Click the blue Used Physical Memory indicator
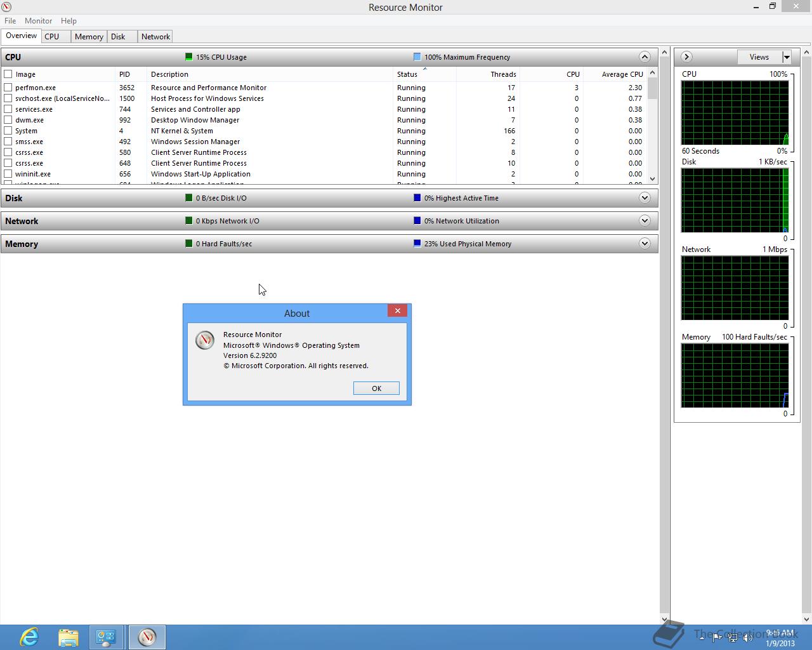 pyautogui.click(x=417, y=243)
